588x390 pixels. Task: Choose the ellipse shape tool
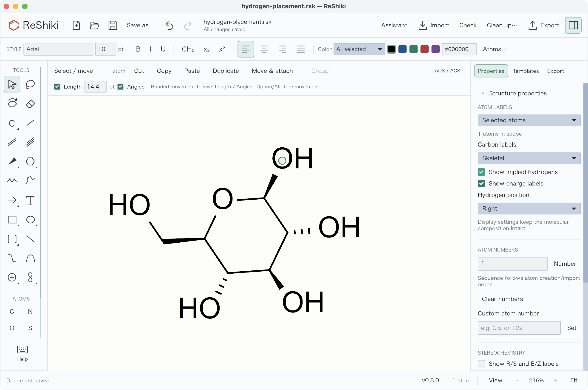click(x=30, y=220)
